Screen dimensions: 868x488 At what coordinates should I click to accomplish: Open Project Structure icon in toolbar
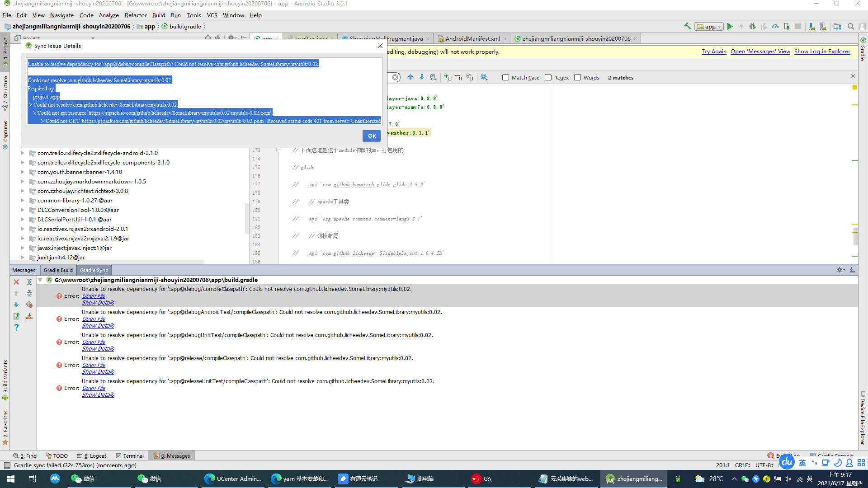click(x=837, y=27)
